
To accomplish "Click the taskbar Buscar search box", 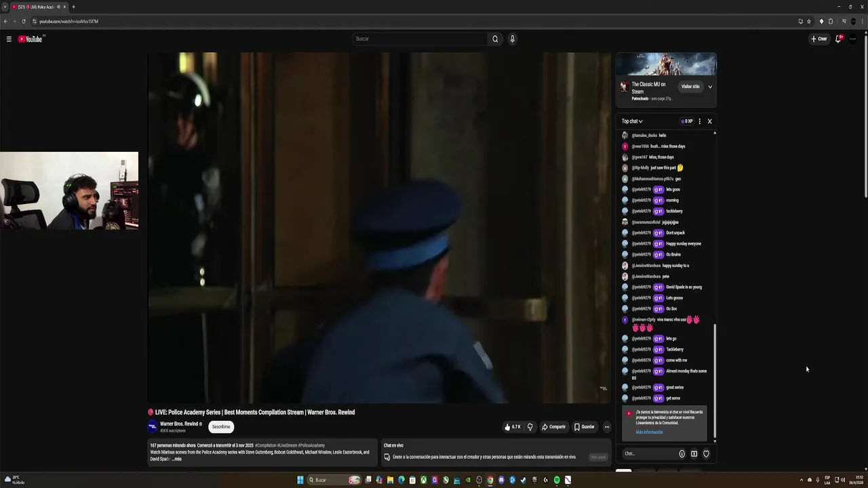I will [334, 480].
